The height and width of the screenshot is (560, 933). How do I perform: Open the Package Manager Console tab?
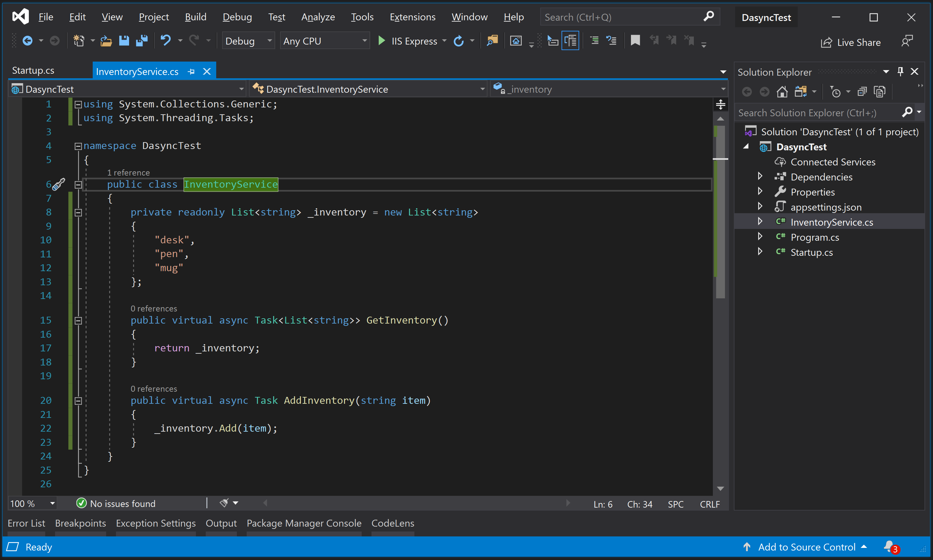coord(304,523)
